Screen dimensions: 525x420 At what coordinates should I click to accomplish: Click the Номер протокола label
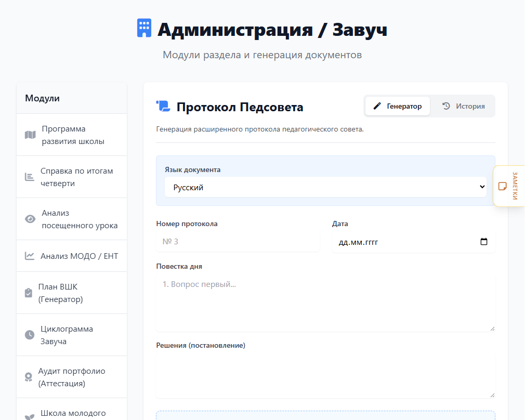187,224
